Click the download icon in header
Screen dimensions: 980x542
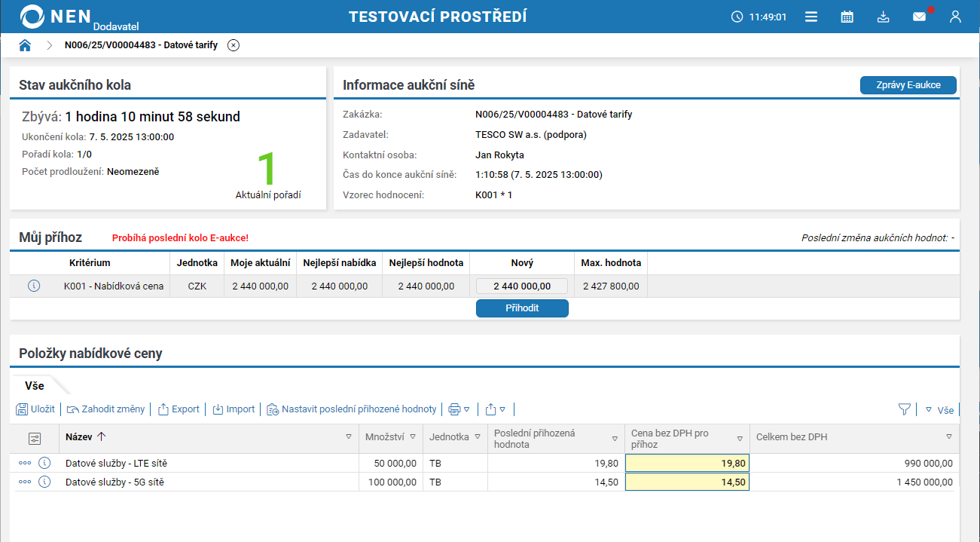[884, 17]
